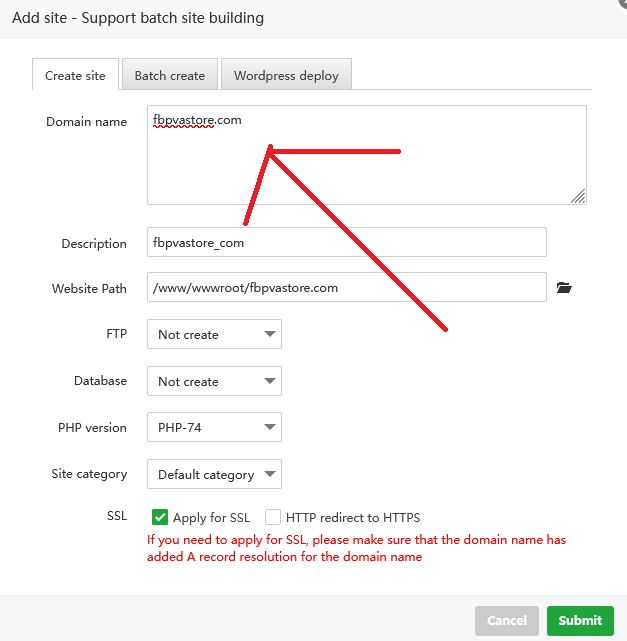Click the Apply for SSL label text
Screen dimensions: 627x641
point(211,518)
